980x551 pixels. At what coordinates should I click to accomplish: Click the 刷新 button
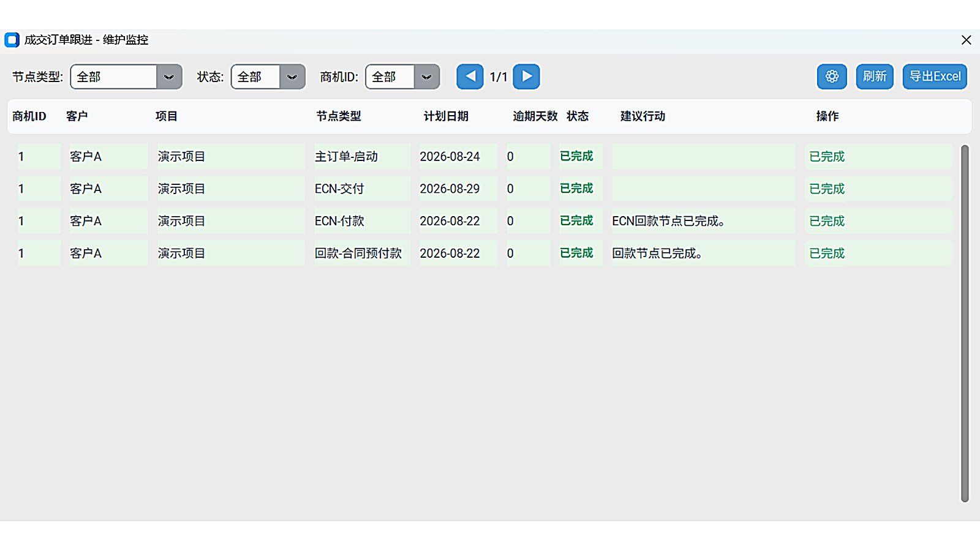click(x=875, y=77)
